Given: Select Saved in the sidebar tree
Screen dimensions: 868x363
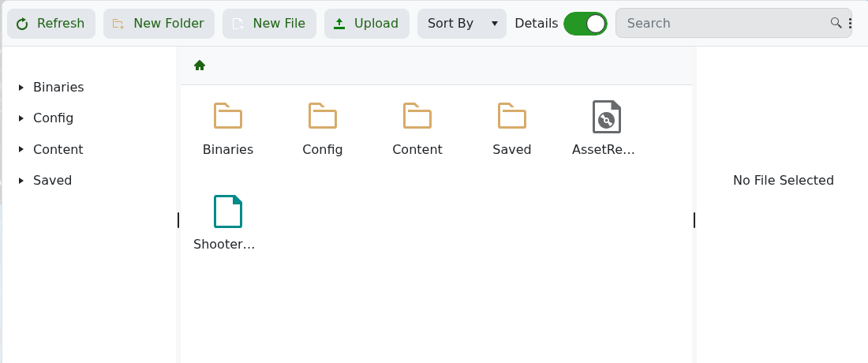Looking at the screenshot, I should pos(53,181).
